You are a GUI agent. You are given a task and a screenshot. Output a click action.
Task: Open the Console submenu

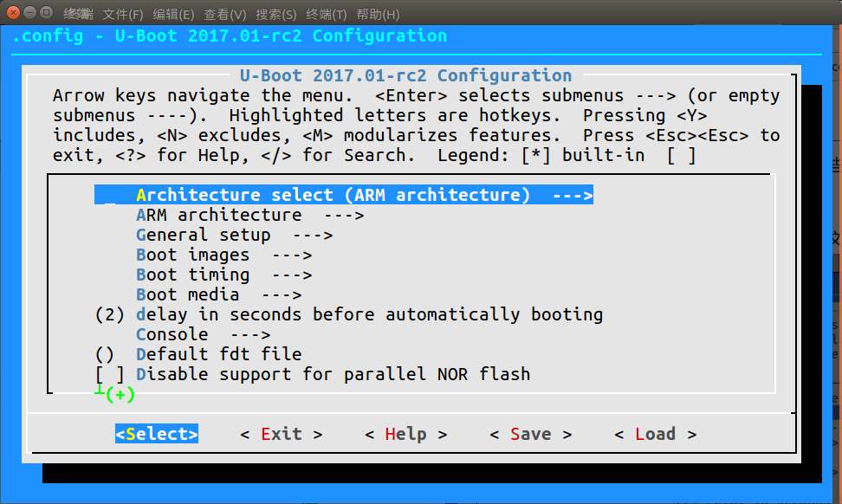point(203,335)
